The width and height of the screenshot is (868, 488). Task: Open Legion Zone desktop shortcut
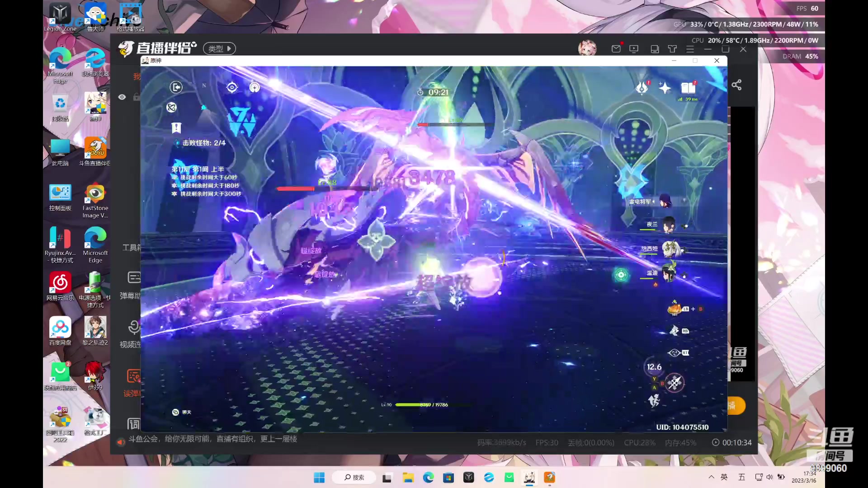[60, 17]
